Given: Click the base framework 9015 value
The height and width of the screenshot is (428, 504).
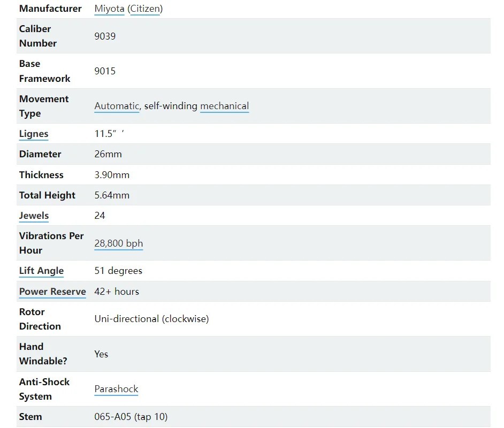Looking at the screenshot, I should 105,71.
